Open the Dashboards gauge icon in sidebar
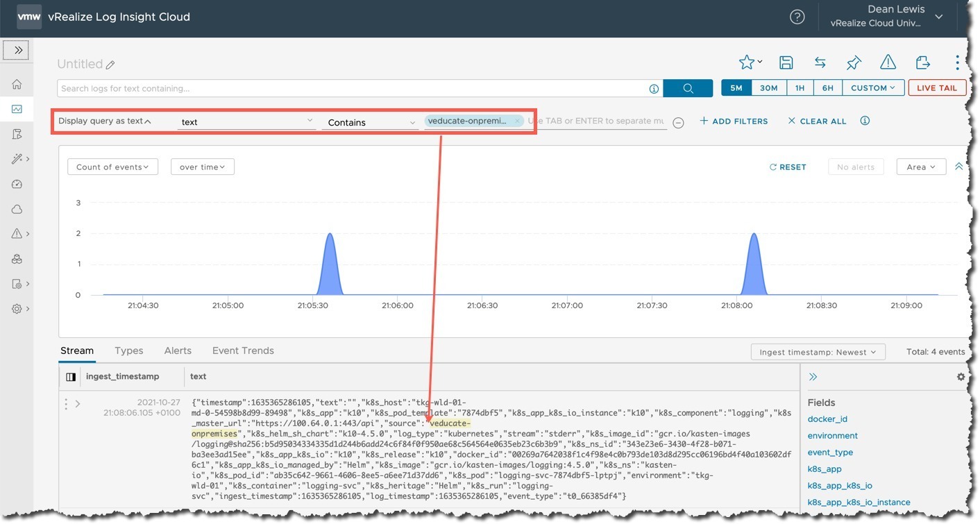Screen dimensions: 980x524 17,184
